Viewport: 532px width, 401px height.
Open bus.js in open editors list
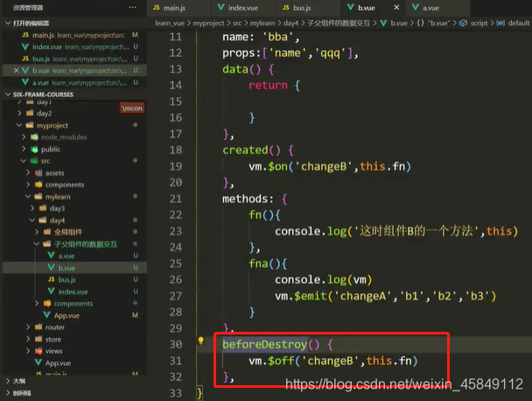click(x=74, y=59)
